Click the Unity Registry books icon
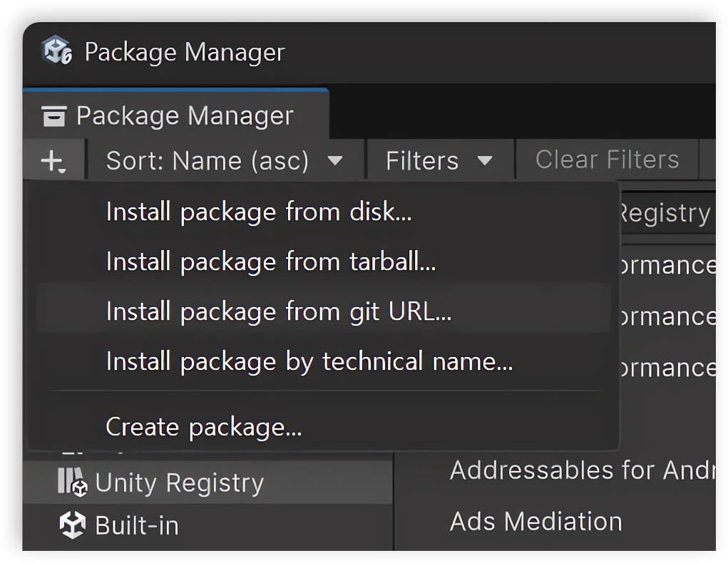Viewport: 728px width, 563px height. [73, 482]
